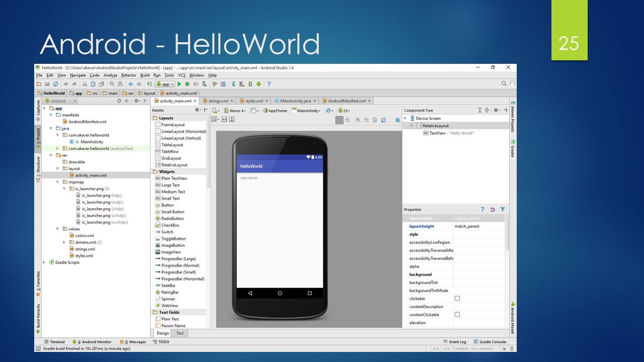644x362 pixels.
Task: Open the Android Monitor tool window
Action: [92, 342]
